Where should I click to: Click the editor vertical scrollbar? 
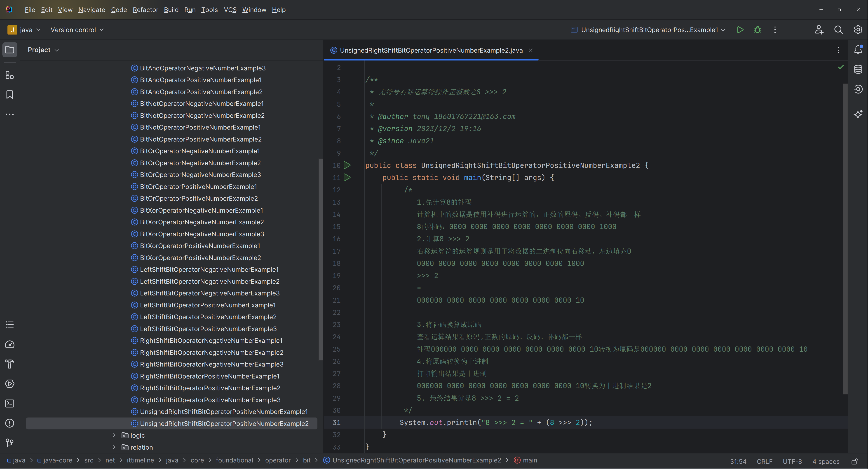pyautogui.click(x=845, y=238)
